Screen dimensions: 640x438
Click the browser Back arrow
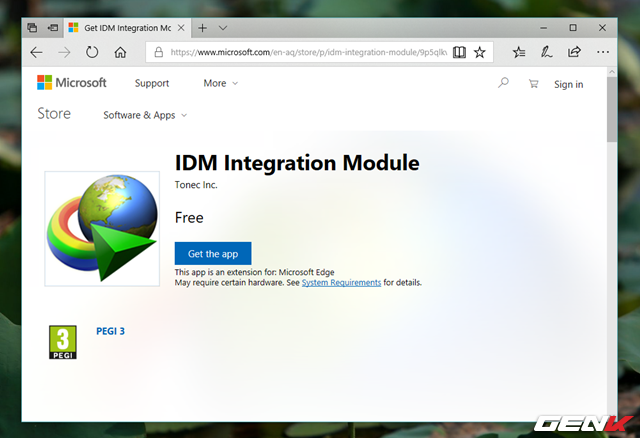pos(37,52)
